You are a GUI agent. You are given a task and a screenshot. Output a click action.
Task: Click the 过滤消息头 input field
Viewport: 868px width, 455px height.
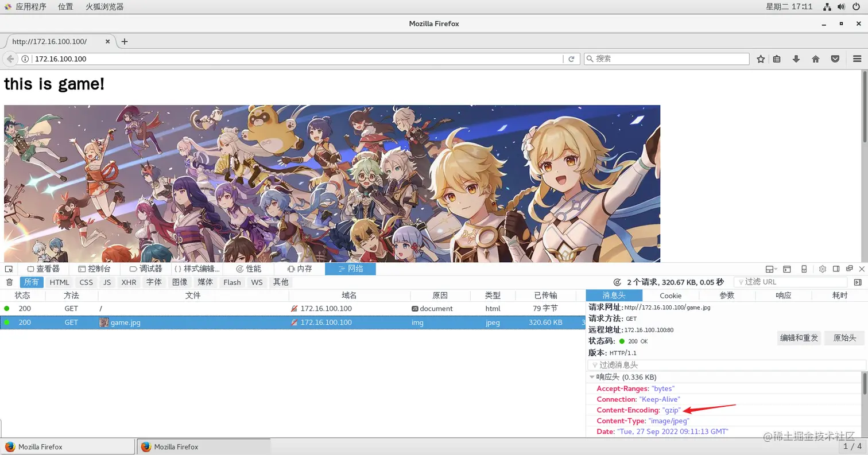[726, 365]
